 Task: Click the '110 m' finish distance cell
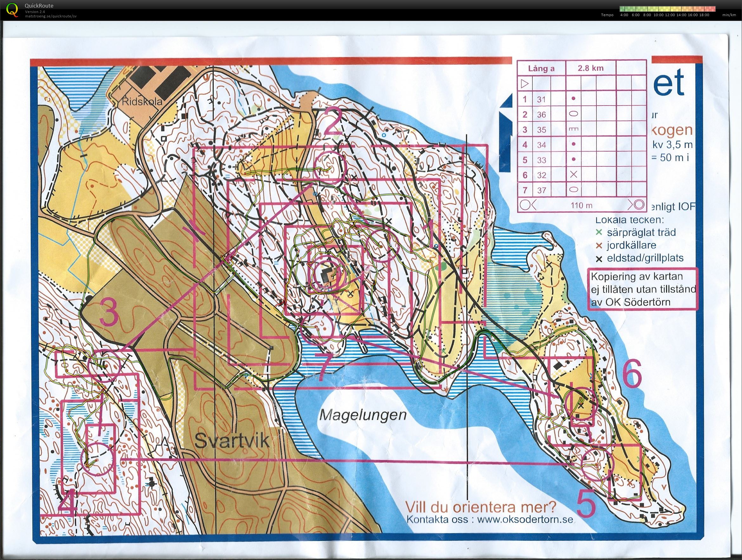pyautogui.click(x=582, y=205)
